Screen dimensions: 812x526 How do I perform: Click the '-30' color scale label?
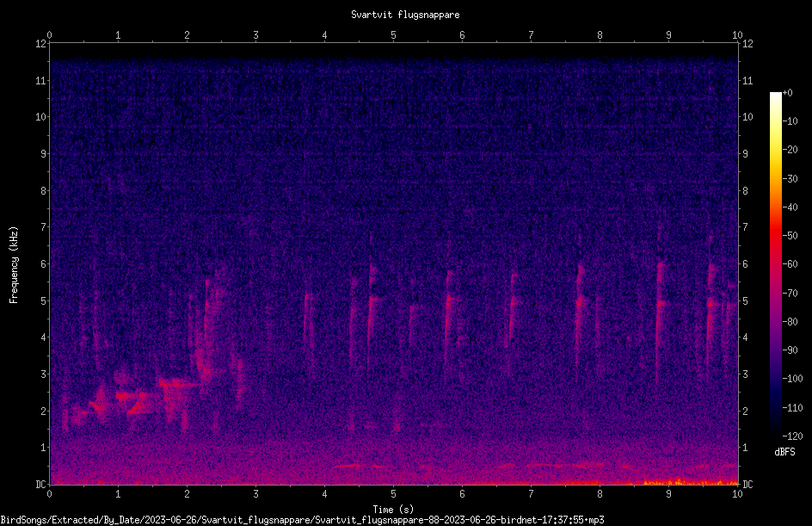click(790, 179)
